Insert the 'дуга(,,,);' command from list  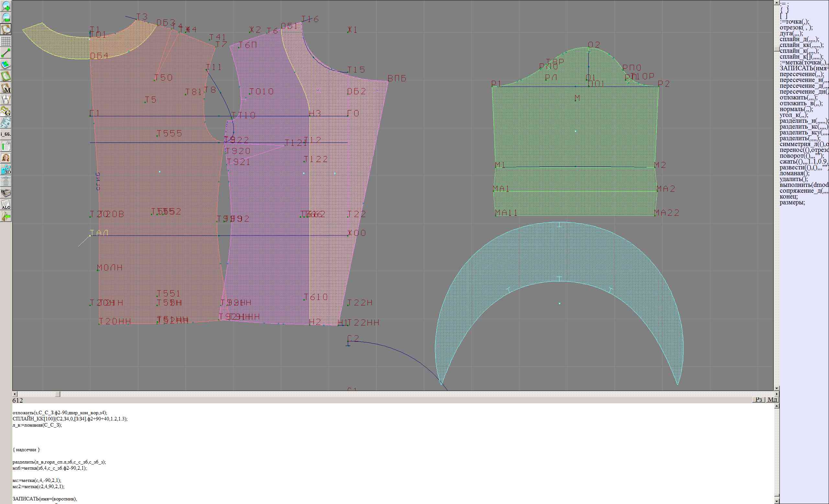(791, 33)
